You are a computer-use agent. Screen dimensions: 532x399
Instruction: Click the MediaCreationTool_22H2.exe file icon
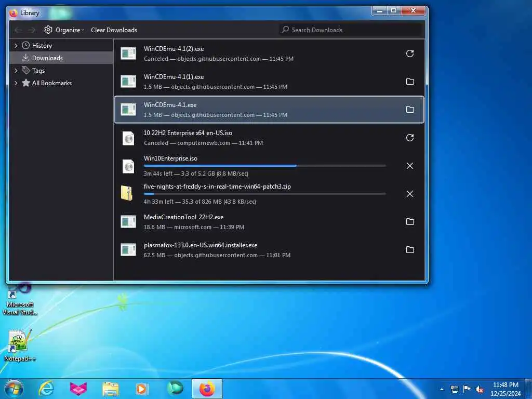click(x=128, y=221)
